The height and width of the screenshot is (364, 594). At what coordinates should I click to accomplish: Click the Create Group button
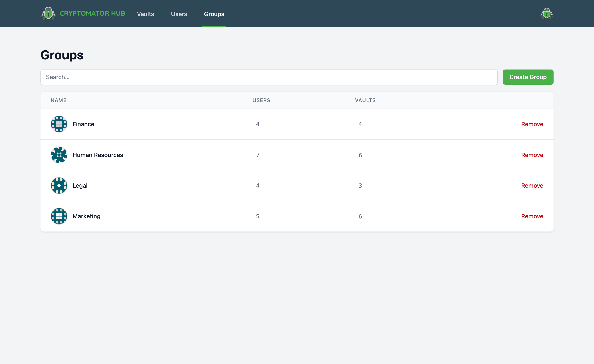click(x=528, y=77)
